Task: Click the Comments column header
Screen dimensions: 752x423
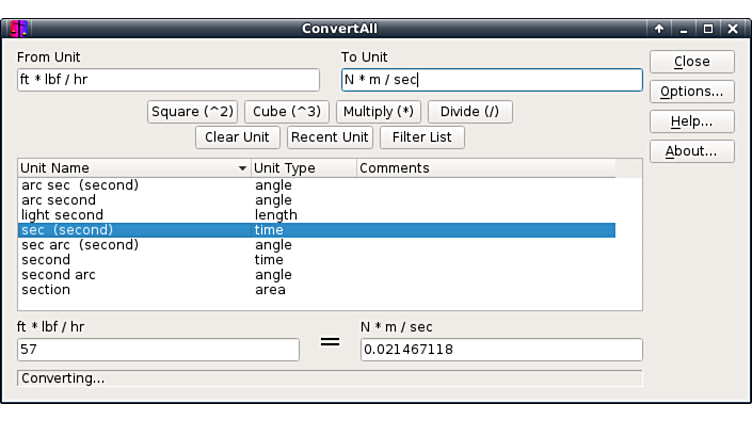Action: [x=498, y=168]
